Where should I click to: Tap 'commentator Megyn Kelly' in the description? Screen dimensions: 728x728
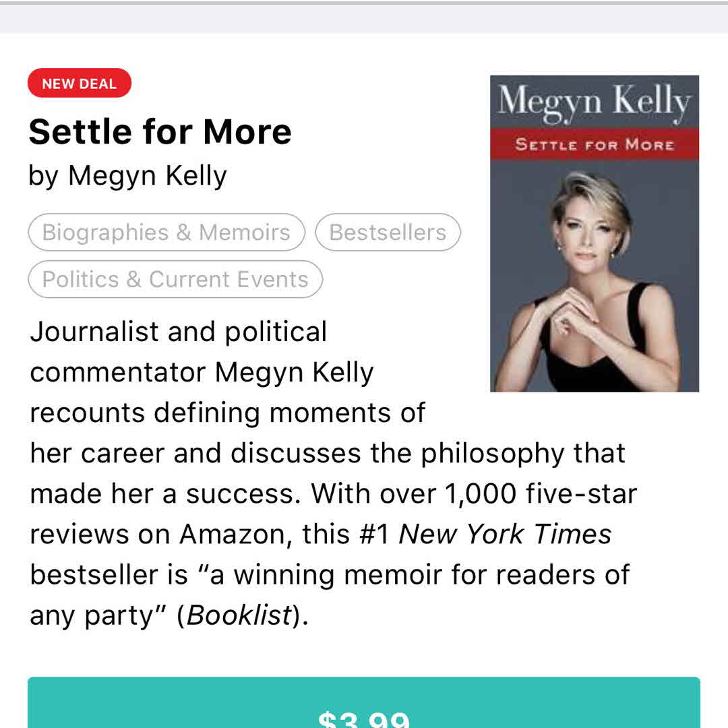coord(202,373)
